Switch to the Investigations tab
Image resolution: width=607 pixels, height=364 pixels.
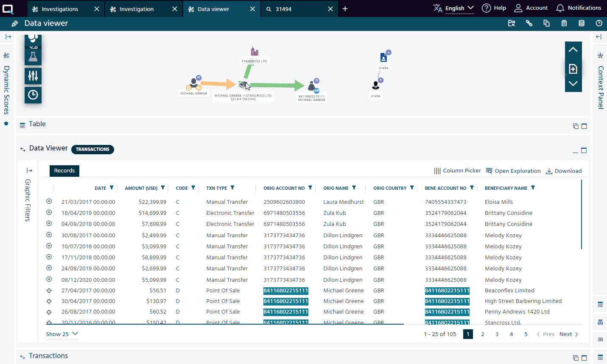[x=59, y=8]
